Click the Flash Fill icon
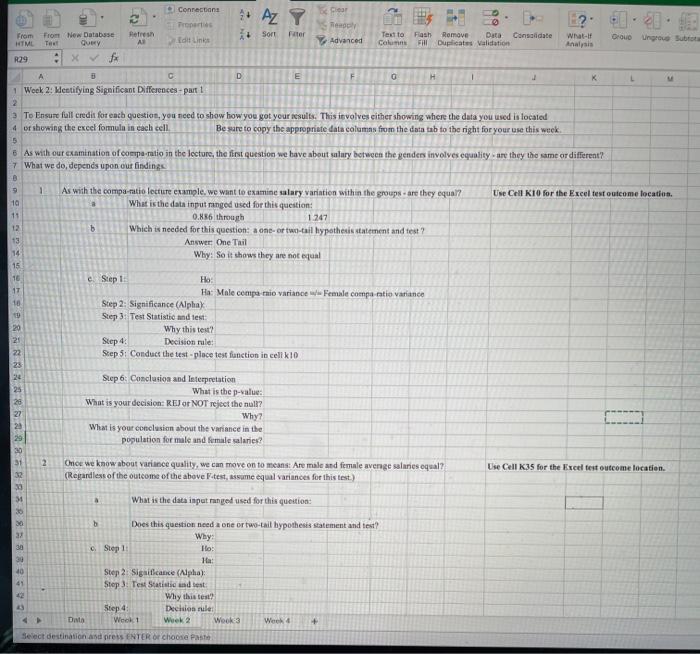 (x=422, y=18)
